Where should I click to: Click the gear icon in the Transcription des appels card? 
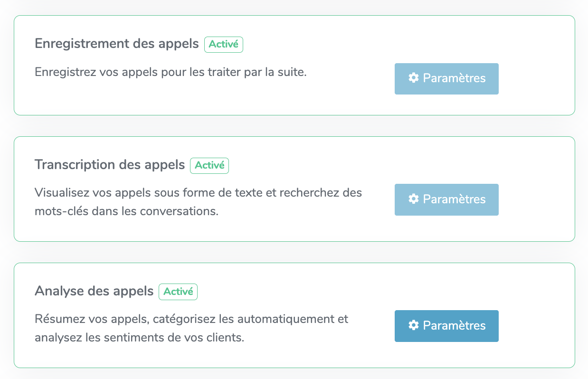coord(414,199)
